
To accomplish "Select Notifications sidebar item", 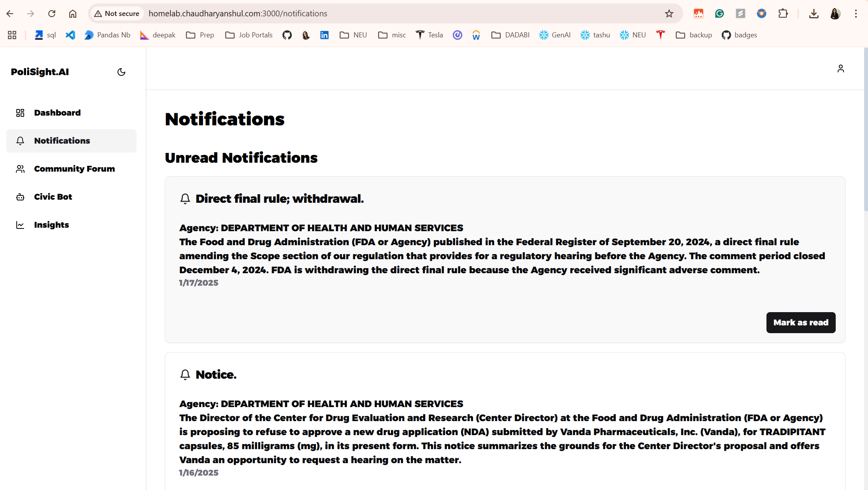I will [62, 141].
